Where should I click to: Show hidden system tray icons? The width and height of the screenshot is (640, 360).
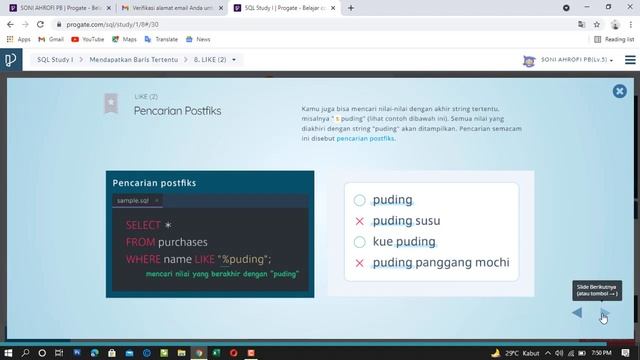(x=548, y=353)
